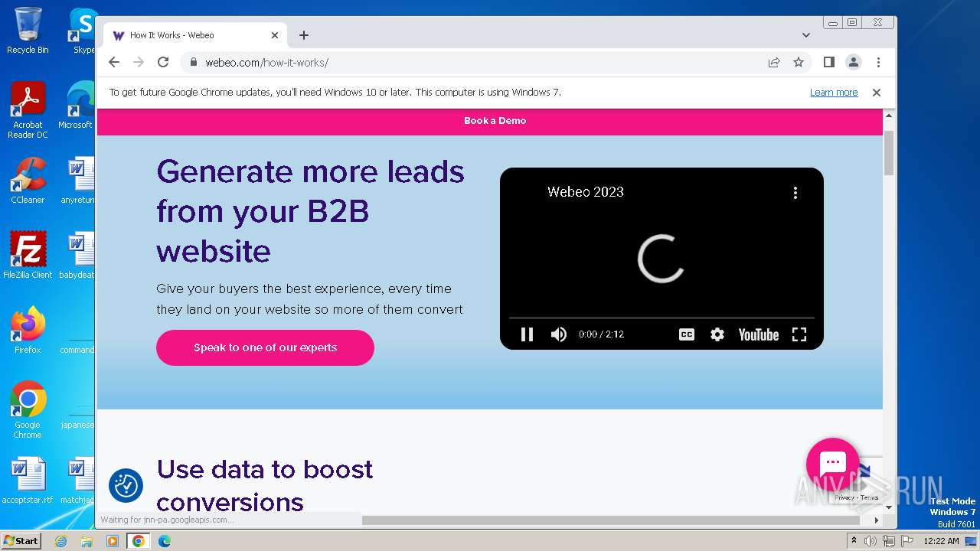This screenshot has height=551, width=980.
Task: Click the data boost speedometer icon
Action: (x=126, y=485)
